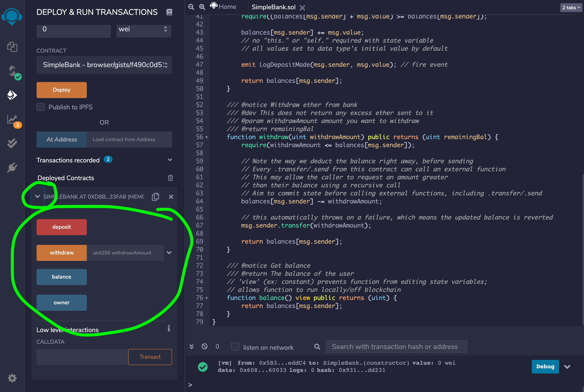Toggle the listen on network checkbox

[235, 347]
